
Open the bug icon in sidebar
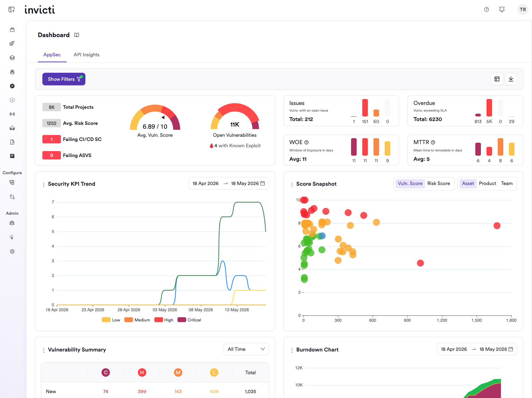[12, 72]
